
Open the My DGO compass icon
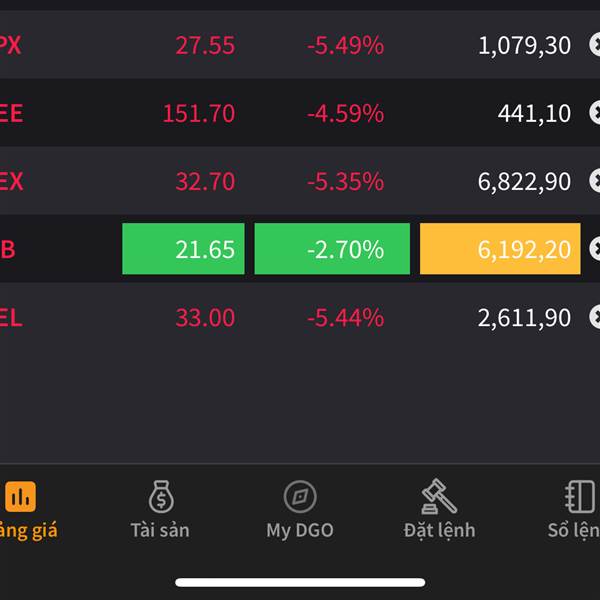(x=299, y=495)
